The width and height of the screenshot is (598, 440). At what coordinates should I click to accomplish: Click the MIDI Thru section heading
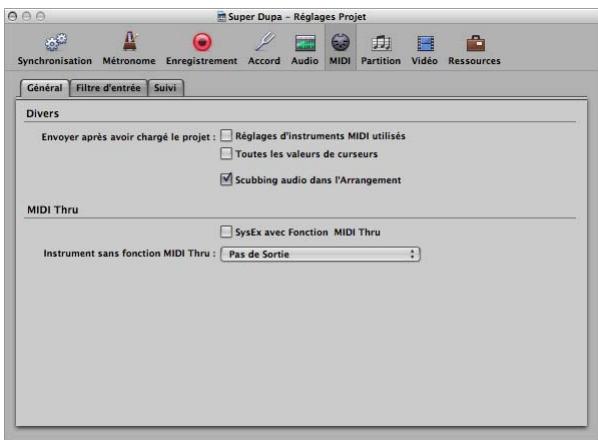53,210
